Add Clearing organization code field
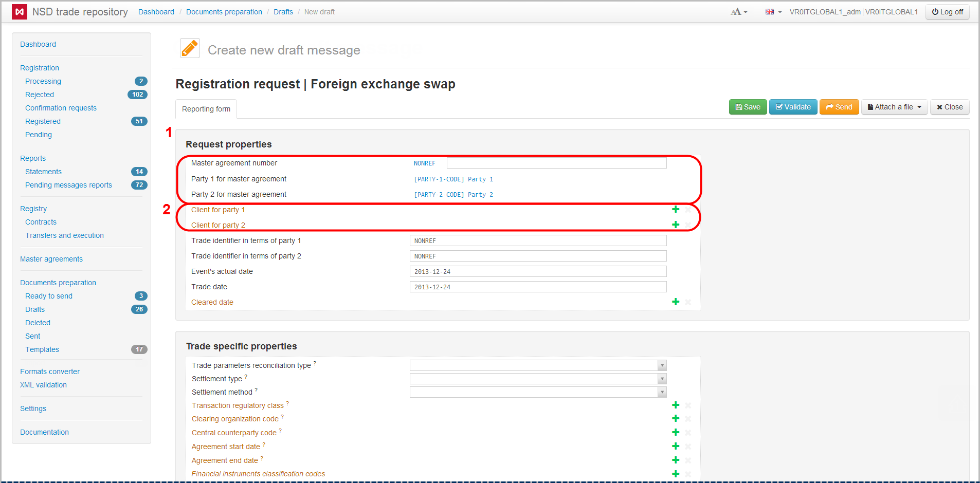 click(x=676, y=418)
